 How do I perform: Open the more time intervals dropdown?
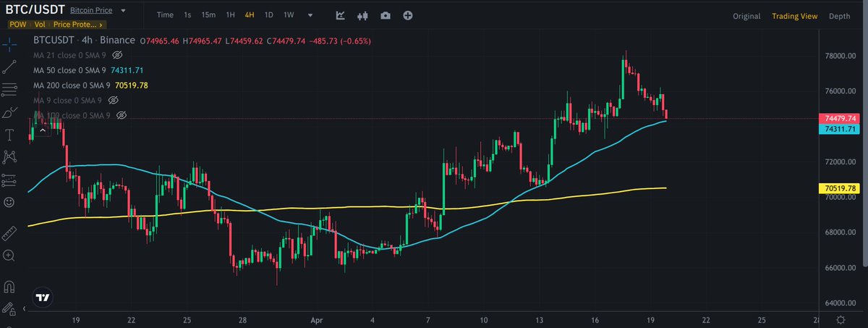click(310, 15)
